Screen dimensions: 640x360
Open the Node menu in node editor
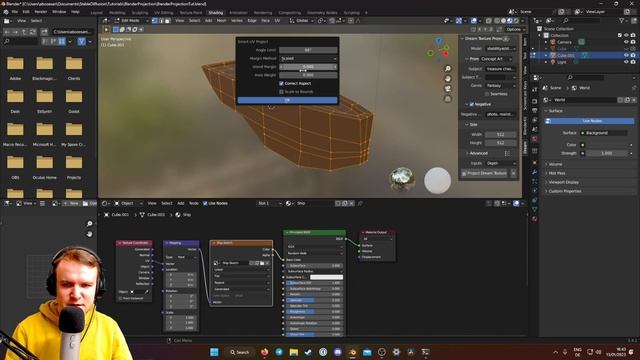[194, 203]
